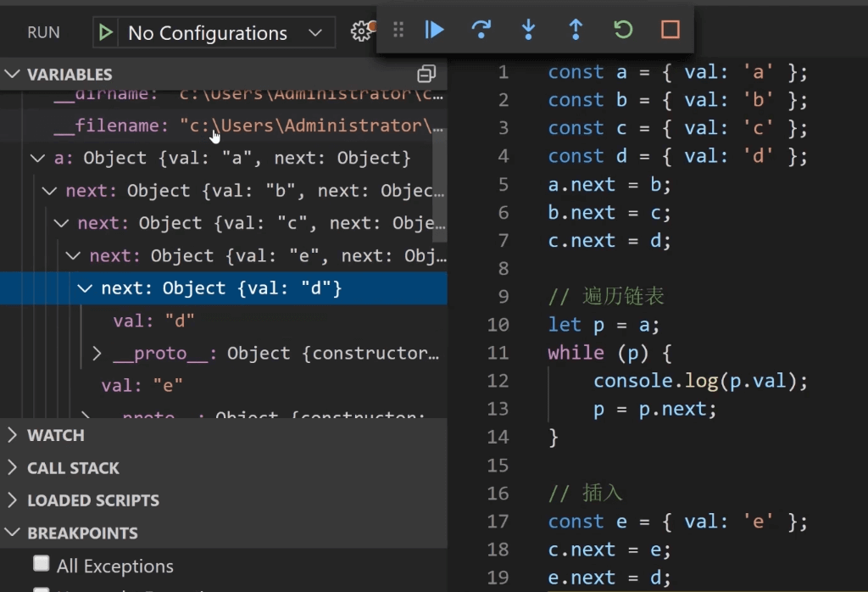868x592 pixels.
Task: Collapse the BREAKPOINTS section
Action: click(x=12, y=533)
